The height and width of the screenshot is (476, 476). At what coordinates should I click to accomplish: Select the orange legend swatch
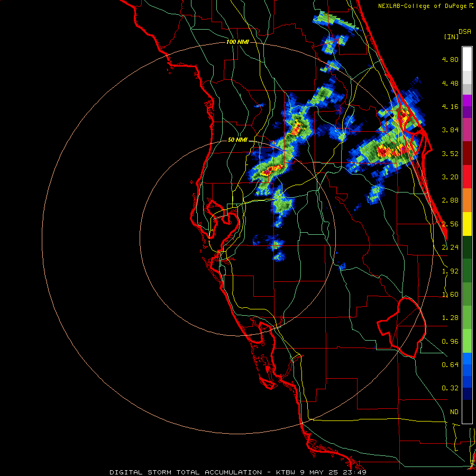click(x=467, y=200)
